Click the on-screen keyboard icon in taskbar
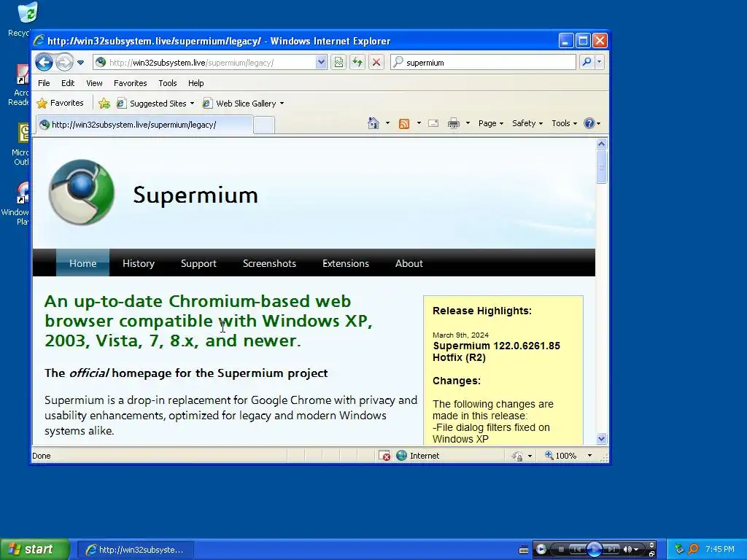Viewport: 747px width, 560px height. (524, 550)
